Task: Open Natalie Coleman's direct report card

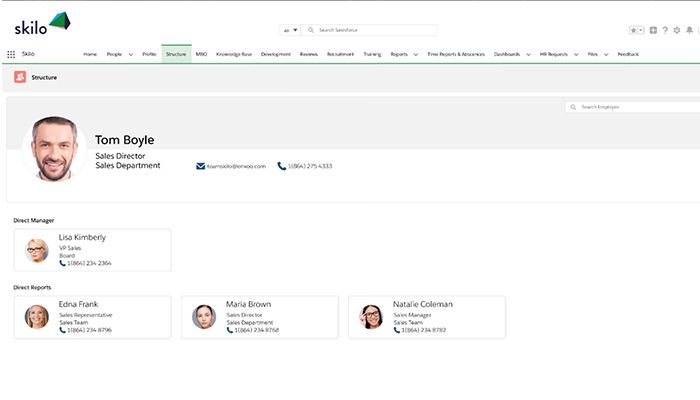Action: pos(426,317)
